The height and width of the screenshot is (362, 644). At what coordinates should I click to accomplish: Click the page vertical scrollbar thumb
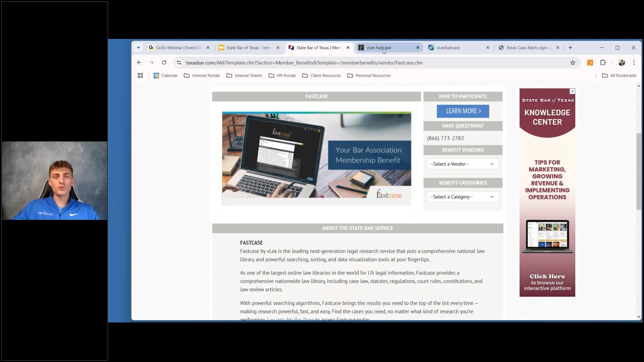[x=639, y=171]
